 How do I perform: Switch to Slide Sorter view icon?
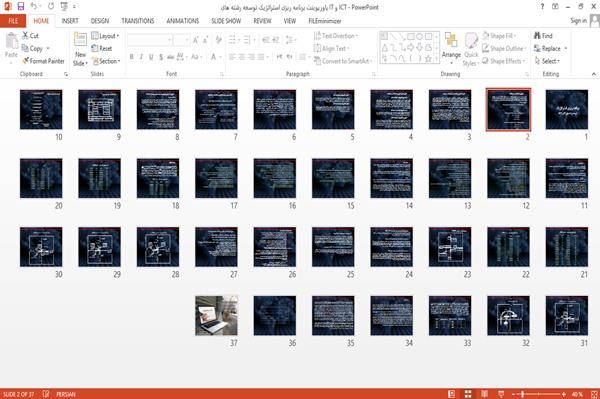[x=468, y=394]
